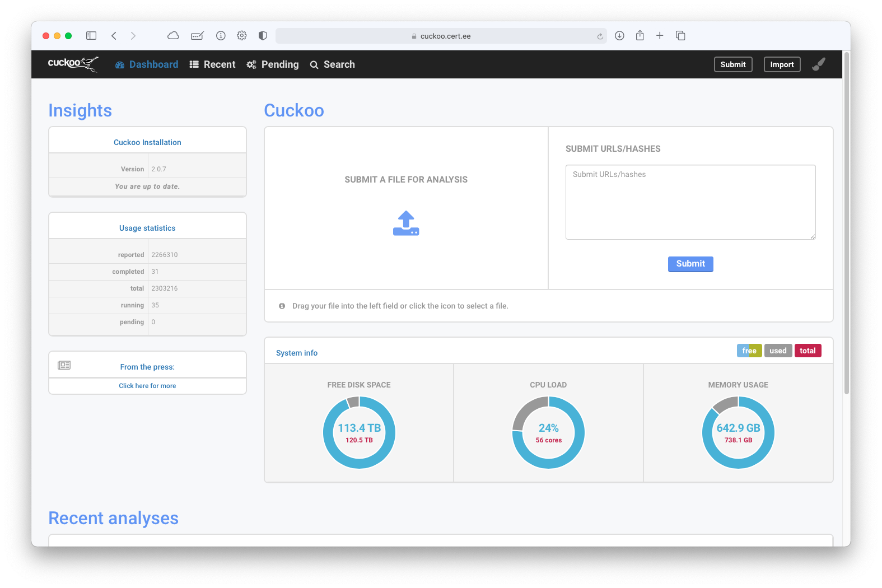Screen dimensions: 882x588
Task: Open the newspaper press icon
Action: pos(64,365)
